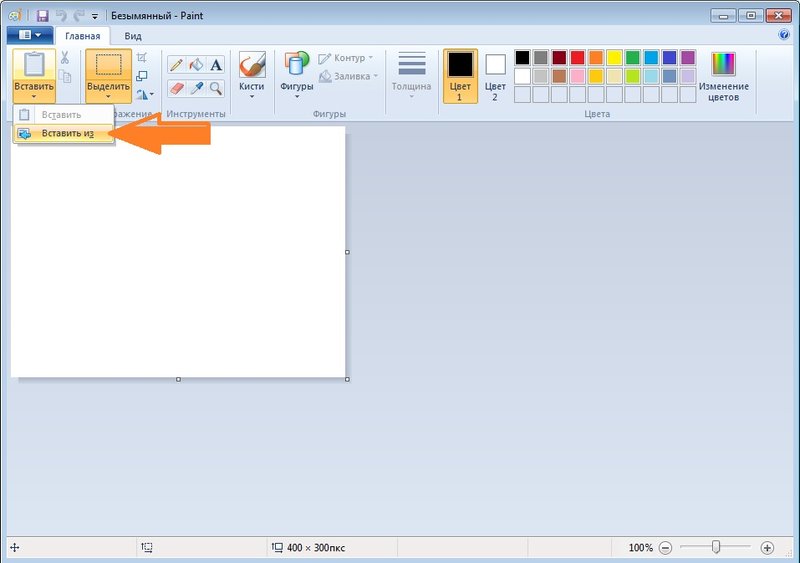Viewport: 800px width, 563px height.
Task: Open the Paint Help question mark icon
Action: 784,34
